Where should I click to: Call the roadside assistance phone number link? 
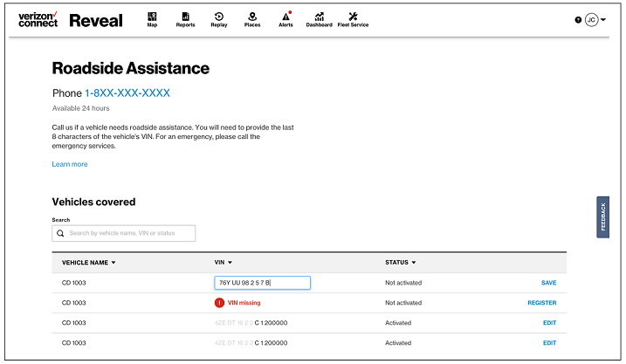[x=127, y=93]
